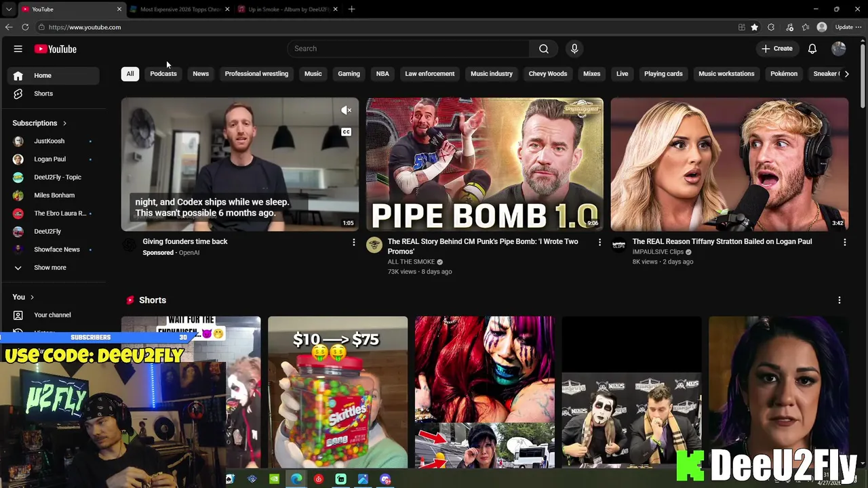The width and height of the screenshot is (868, 488).
Task: Click the page vertical scrollbar
Action: pyautogui.click(x=863, y=75)
